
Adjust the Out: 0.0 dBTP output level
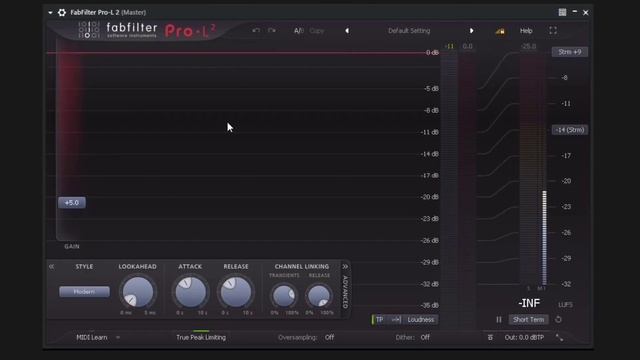pos(524,338)
